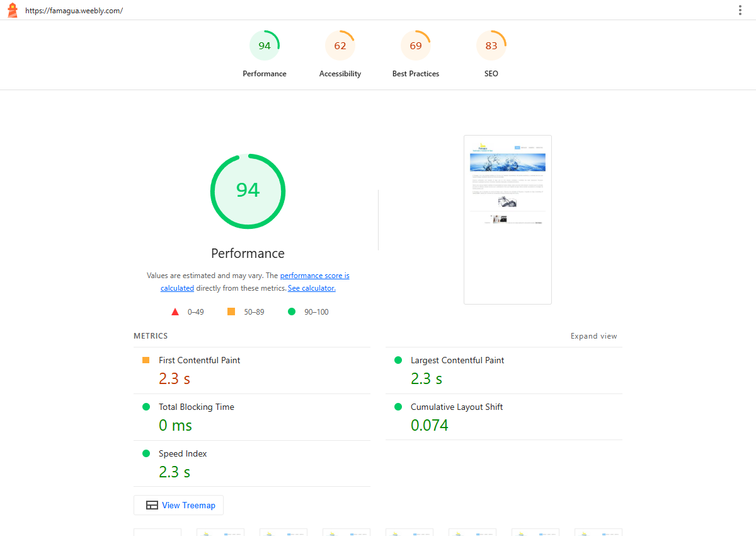Open the 'See calculator.' link
The height and width of the screenshot is (536, 756).
click(312, 288)
